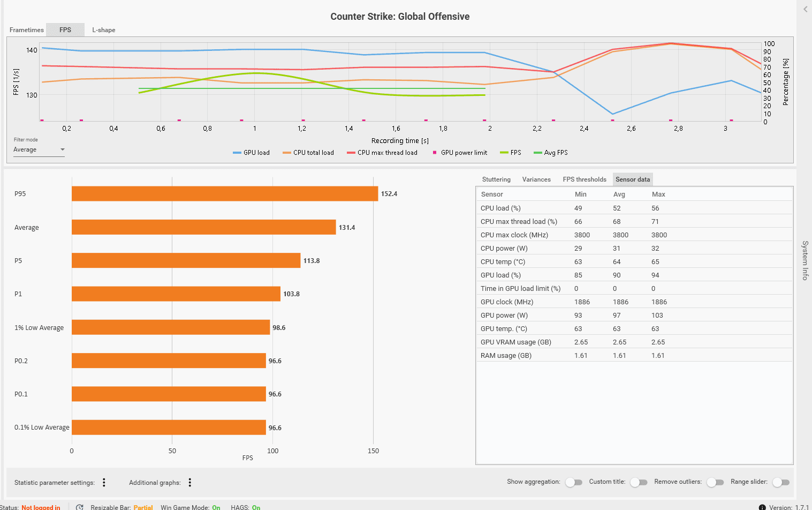The image size is (812, 510).
Task: Toggle the Avg FPS legend entry
Action: 551,153
